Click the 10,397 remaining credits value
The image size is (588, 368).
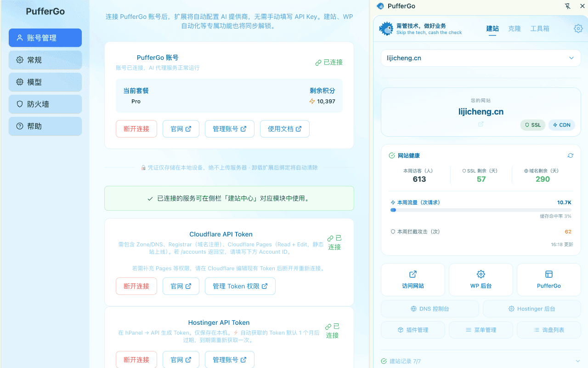pyautogui.click(x=326, y=101)
